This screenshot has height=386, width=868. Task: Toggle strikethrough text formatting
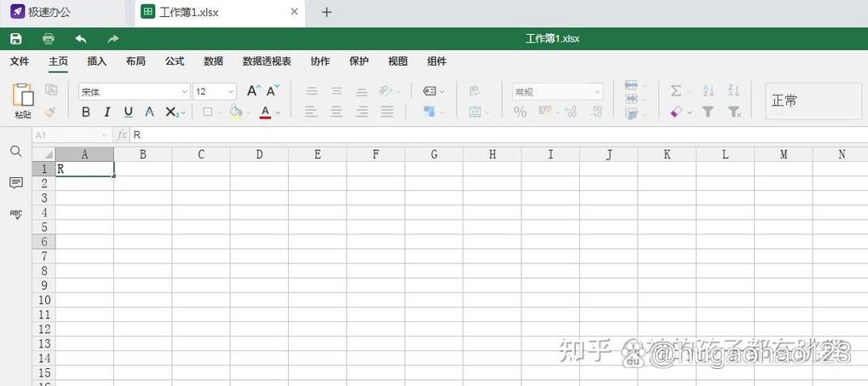pyautogui.click(x=149, y=112)
